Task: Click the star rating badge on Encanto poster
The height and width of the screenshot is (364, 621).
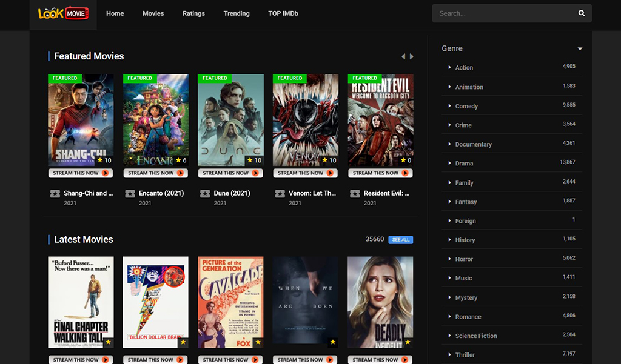Action: (x=181, y=160)
